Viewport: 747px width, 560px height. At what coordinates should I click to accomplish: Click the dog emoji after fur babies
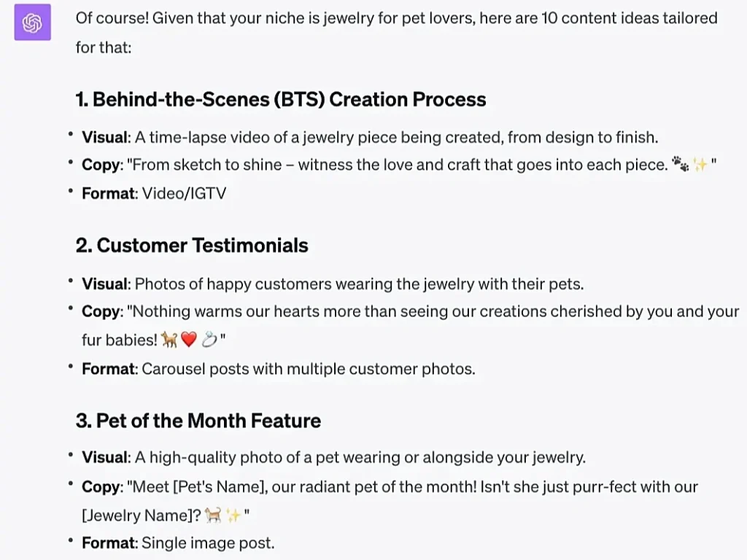169,340
